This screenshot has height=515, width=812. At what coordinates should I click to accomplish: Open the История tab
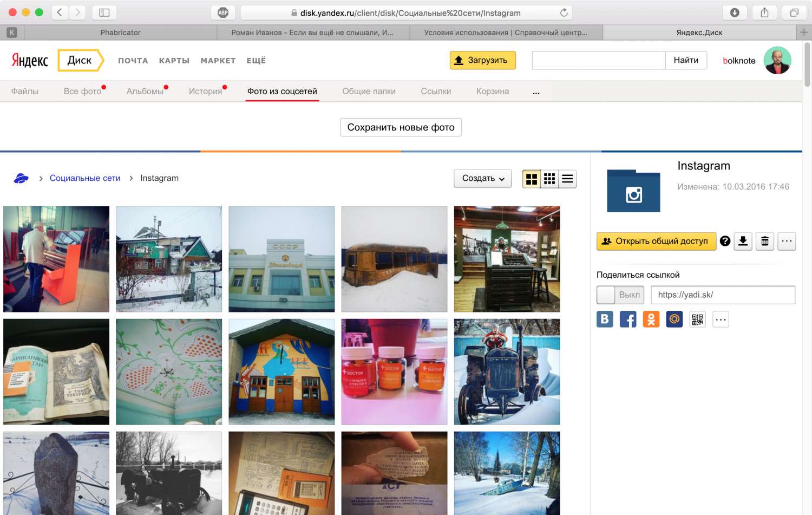pyautogui.click(x=205, y=91)
